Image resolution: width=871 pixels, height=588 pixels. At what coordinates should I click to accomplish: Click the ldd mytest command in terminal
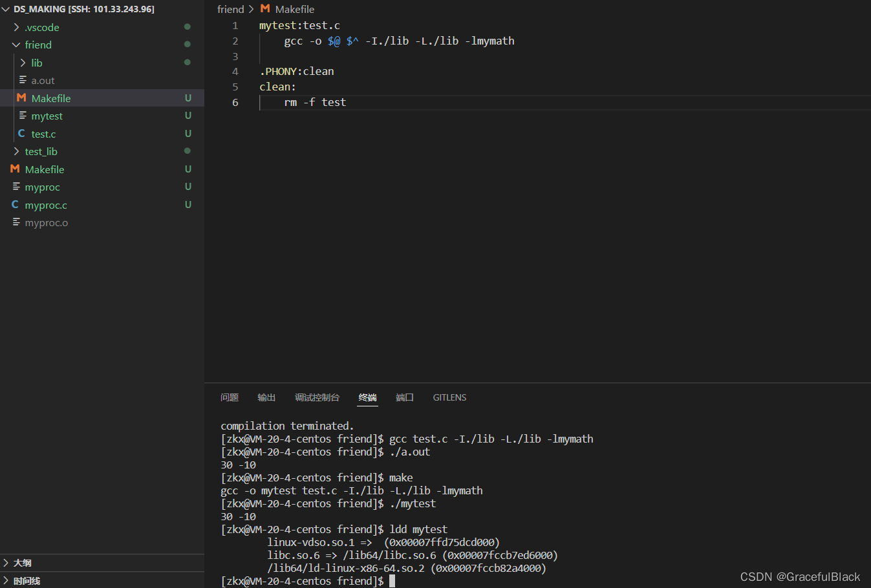click(418, 529)
